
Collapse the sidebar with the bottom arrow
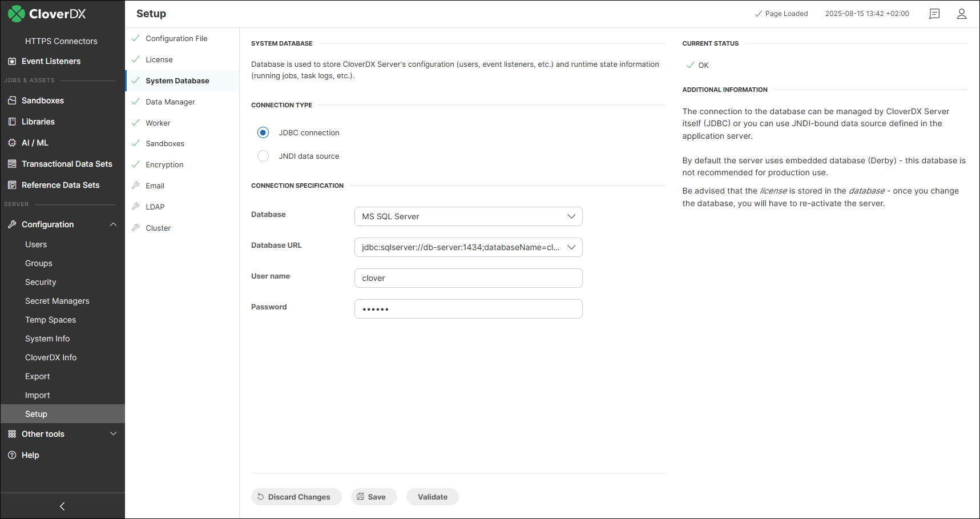pos(62,506)
